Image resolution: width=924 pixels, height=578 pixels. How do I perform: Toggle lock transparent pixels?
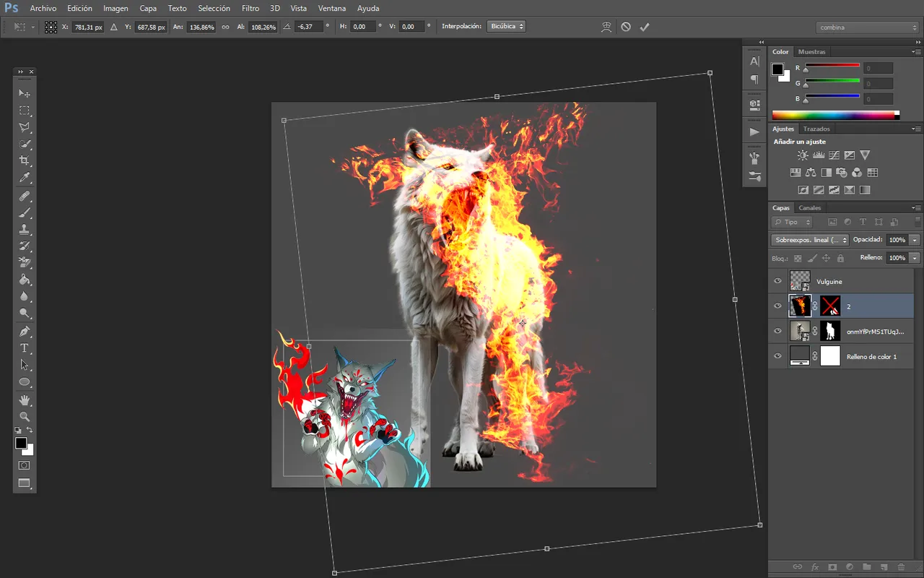click(x=798, y=258)
